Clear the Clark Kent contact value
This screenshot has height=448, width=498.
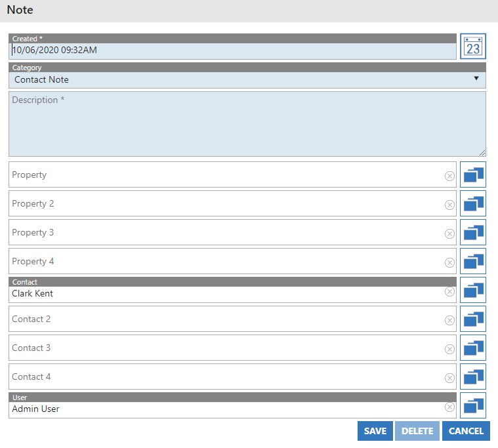point(449,291)
